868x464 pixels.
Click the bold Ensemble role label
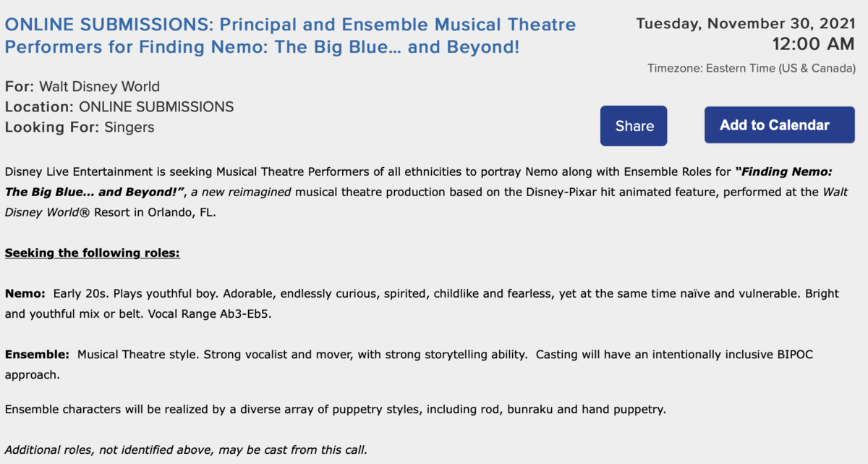(x=37, y=355)
